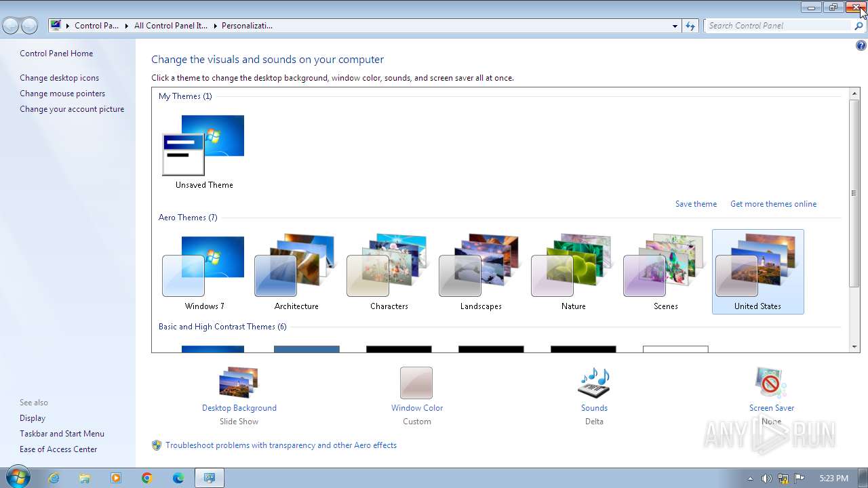The image size is (868, 488).
Task: Click the Sounds link text
Action: pyautogui.click(x=594, y=408)
